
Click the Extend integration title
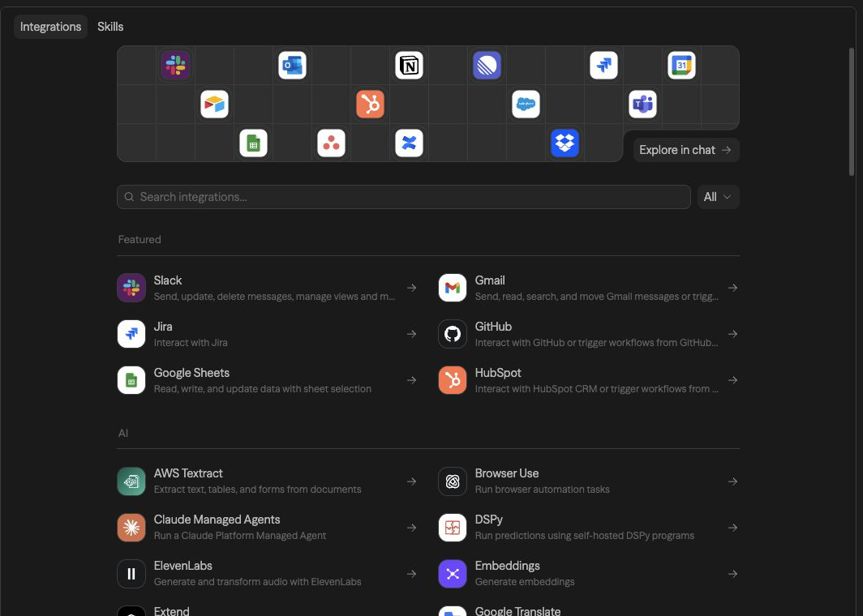click(171, 610)
